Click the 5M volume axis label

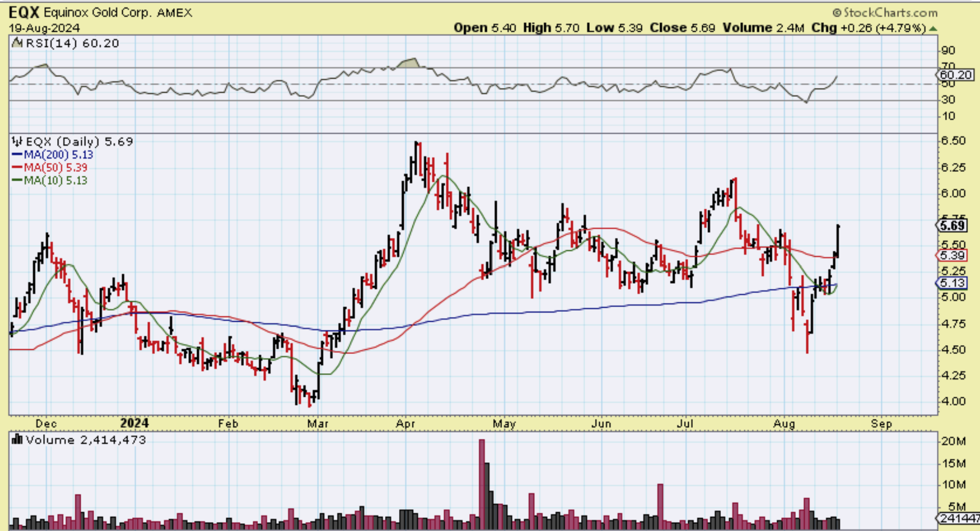tap(957, 507)
